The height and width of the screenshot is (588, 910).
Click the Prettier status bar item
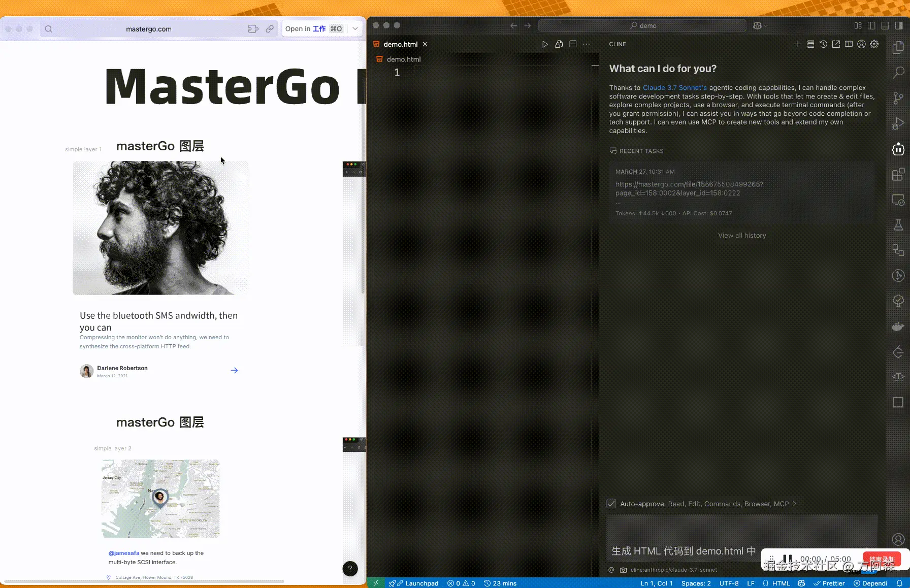coord(829,583)
